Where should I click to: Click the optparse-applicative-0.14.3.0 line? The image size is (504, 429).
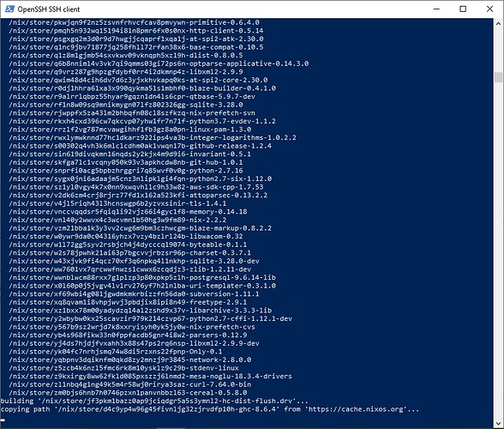[x=159, y=63]
